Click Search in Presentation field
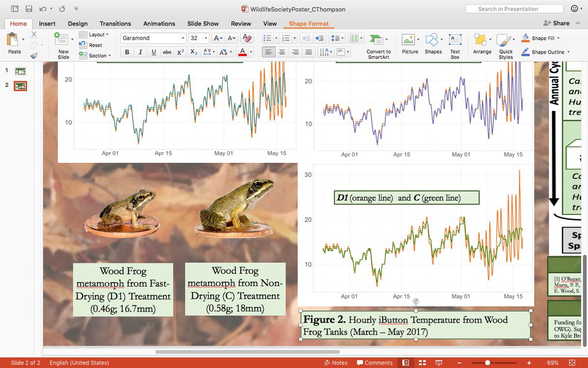Viewport: 588px width, 368px height. click(x=514, y=9)
